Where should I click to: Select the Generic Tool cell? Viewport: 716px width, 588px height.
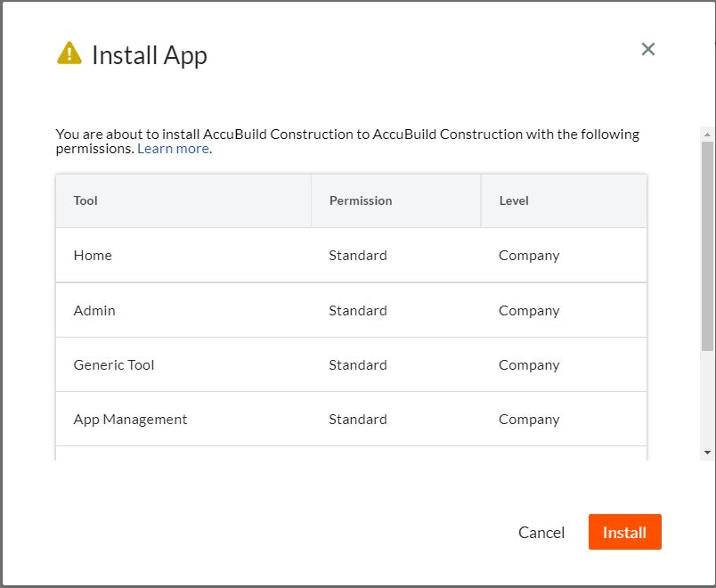coord(183,364)
